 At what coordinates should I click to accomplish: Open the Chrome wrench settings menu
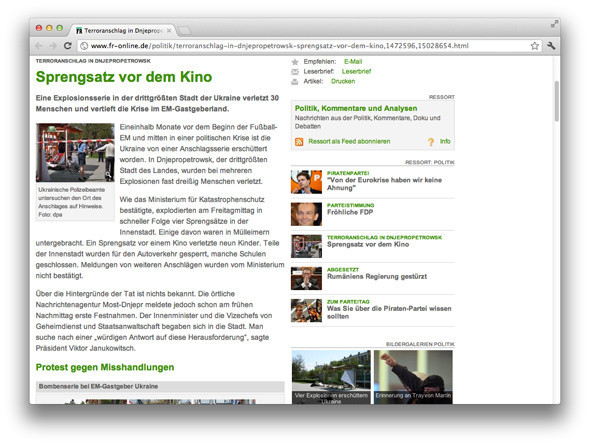point(551,46)
